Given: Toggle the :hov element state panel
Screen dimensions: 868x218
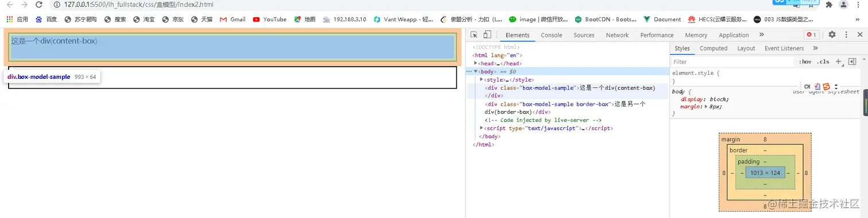Looking at the screenshot, I should 805,62.
